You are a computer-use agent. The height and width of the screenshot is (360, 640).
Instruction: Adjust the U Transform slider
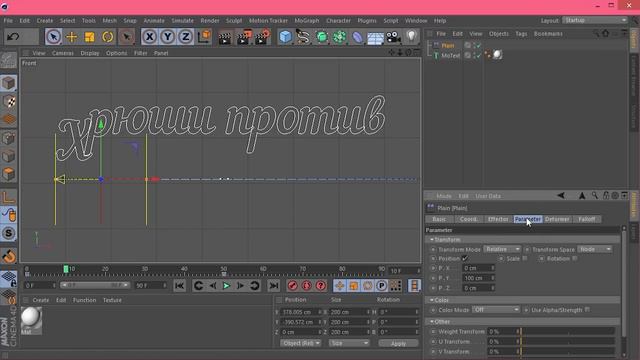coord(567,342)
